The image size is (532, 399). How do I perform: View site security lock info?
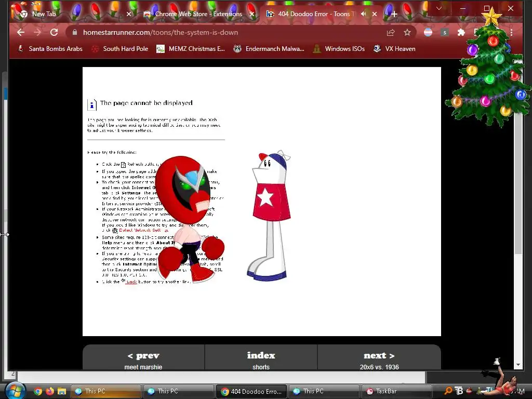coord(75,32)
